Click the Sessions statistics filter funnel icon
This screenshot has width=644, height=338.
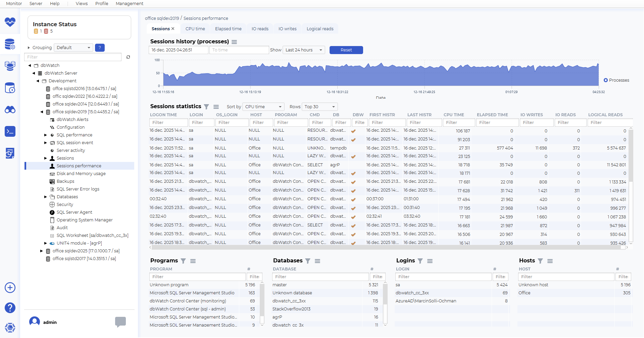pos(206,107)
